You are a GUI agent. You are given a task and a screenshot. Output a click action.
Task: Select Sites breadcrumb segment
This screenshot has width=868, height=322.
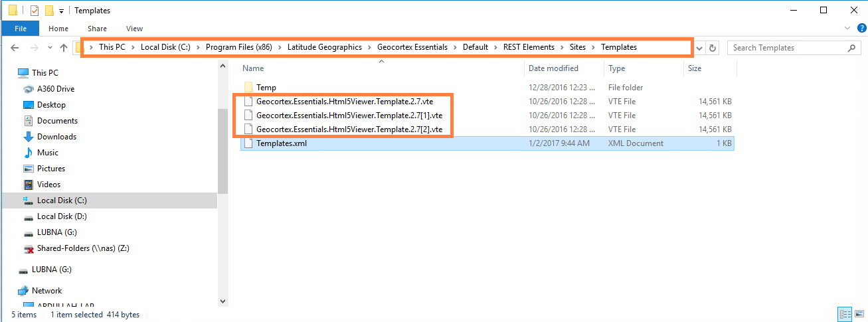tap(577, 47)
